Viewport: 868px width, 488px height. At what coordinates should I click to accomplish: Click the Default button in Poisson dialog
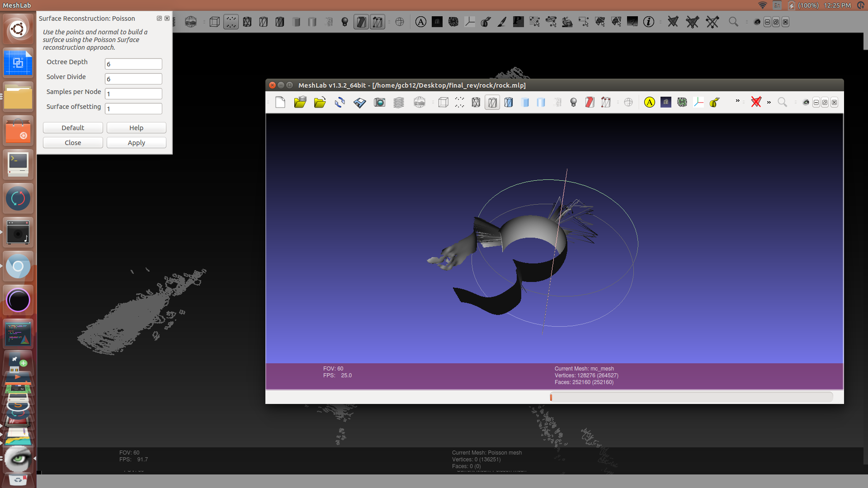click(73, 128)
